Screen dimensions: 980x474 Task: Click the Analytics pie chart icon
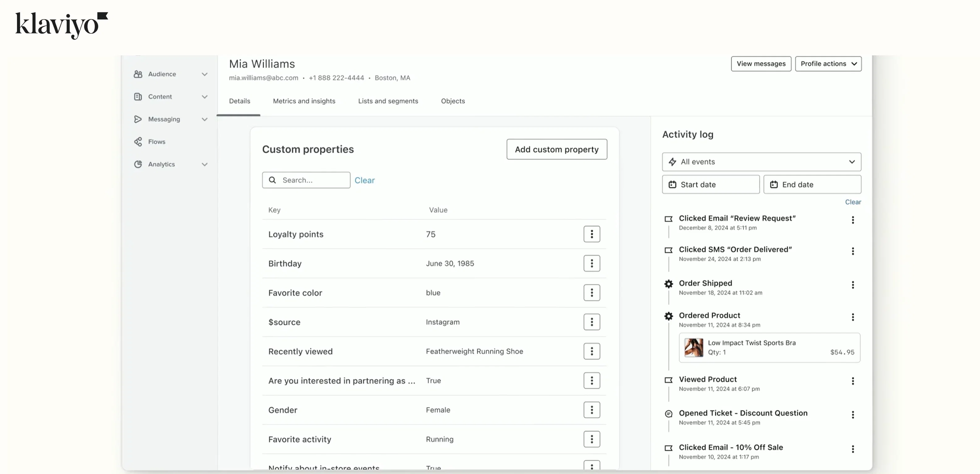pyautogui.click(x=138, y=164)
